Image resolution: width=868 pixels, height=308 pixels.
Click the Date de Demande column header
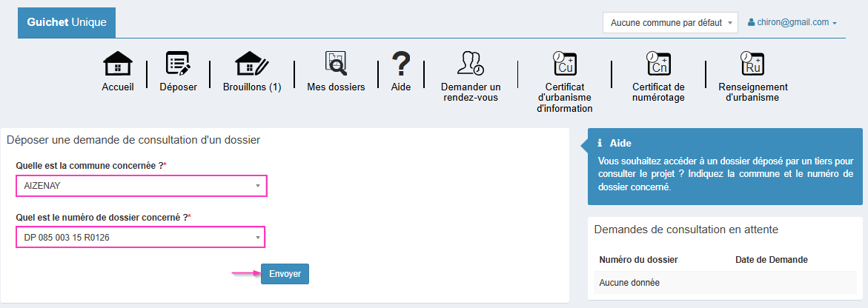tap(771, 260)
